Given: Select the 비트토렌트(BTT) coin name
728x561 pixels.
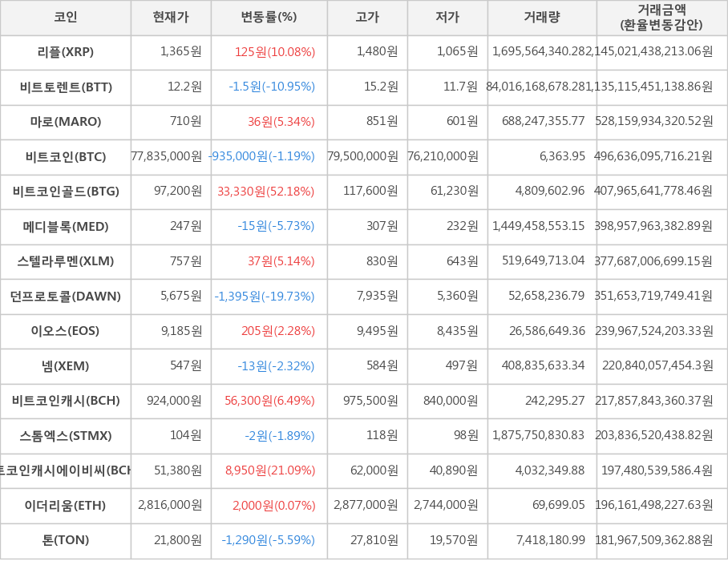Looking at the screenshot, I should [66, 87].
